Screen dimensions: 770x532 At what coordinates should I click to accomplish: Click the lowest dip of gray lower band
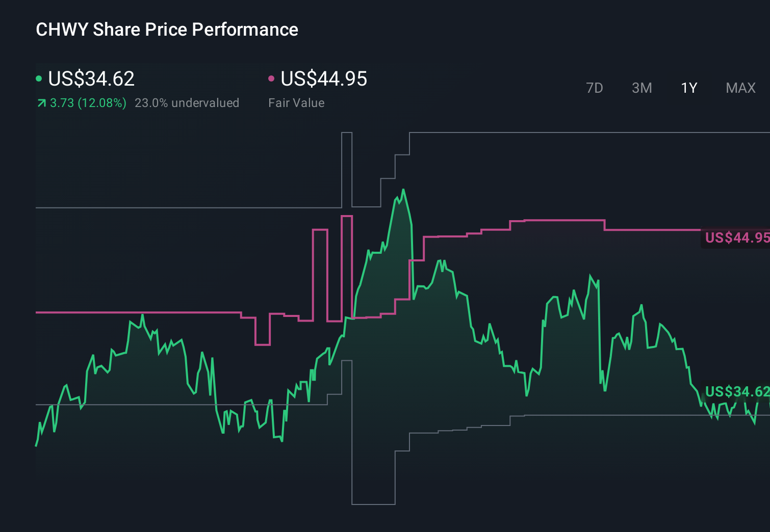pyautogui.click(x=373, y=504)
